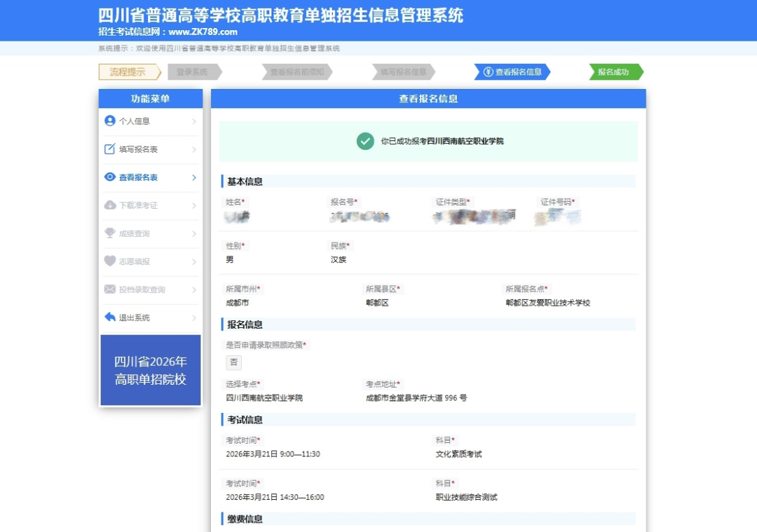Click the pencil edit icon for 填写报名表

(109, 149)
